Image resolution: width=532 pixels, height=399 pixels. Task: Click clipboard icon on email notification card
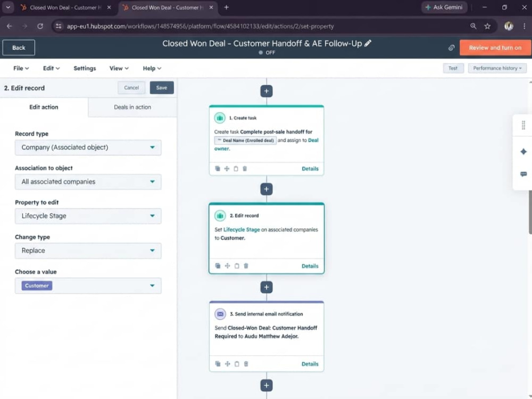coord(237,364)
